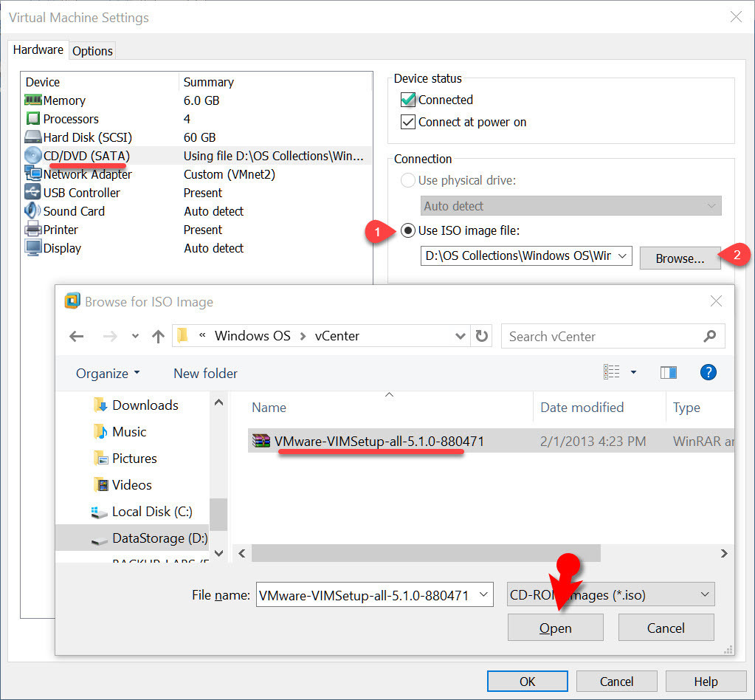The width and height of the screenshot is (755, 700).
Task: Open recent locations dropdown arrow
Action: tap(135, 336)
